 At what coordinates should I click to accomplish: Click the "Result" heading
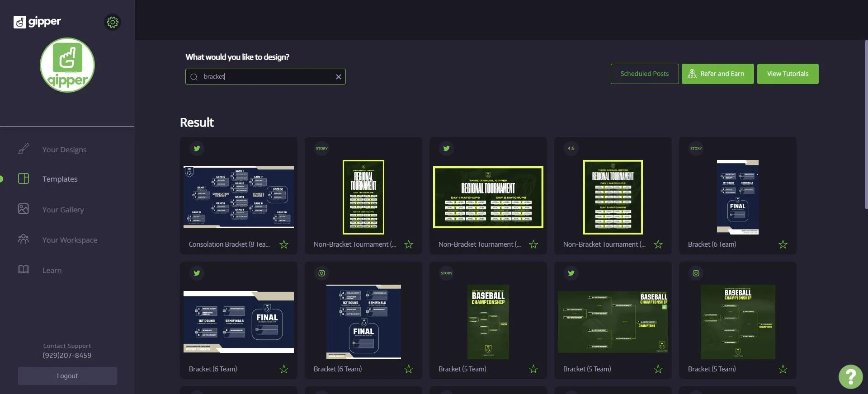[197, 122]
